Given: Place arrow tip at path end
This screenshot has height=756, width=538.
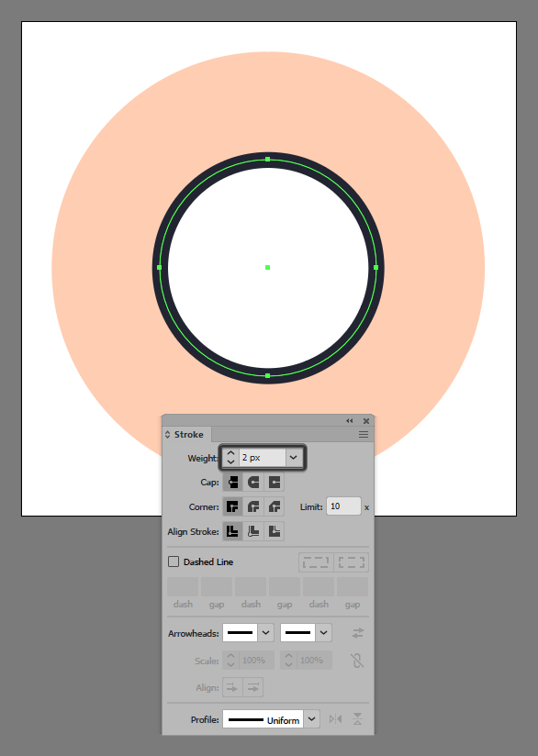Looking at the screenshot, I should click(252, 687).
